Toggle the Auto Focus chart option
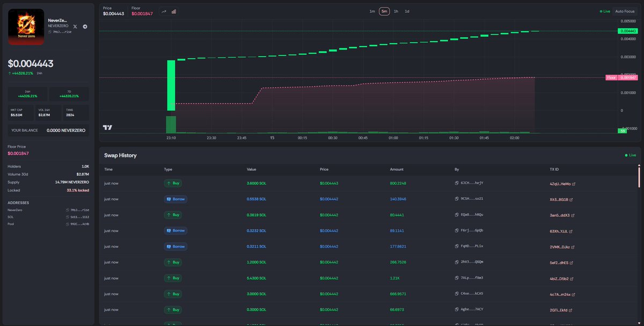This screenshot has width=644, height=326. 624,11
